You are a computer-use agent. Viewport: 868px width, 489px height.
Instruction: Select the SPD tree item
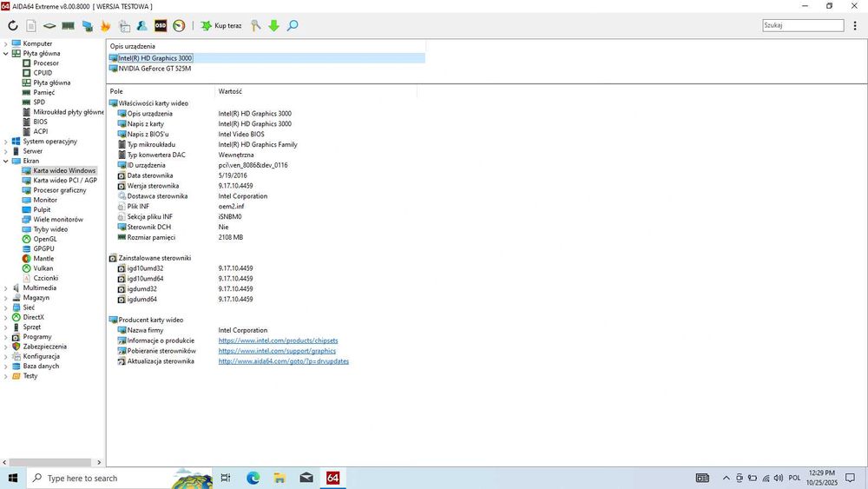tap(39, 102)
